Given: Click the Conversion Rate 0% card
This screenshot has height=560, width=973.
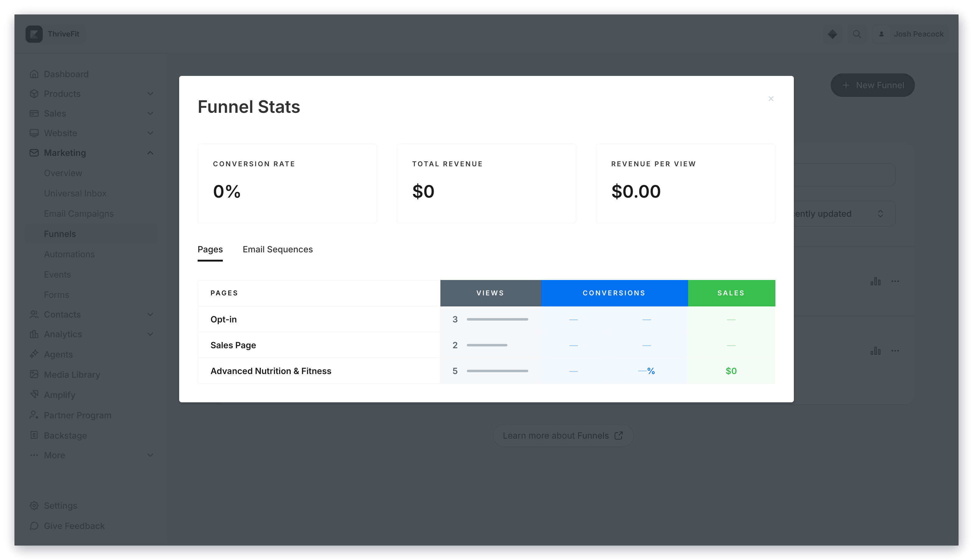Looking at the screenshot, I should [x=287, y=183].
